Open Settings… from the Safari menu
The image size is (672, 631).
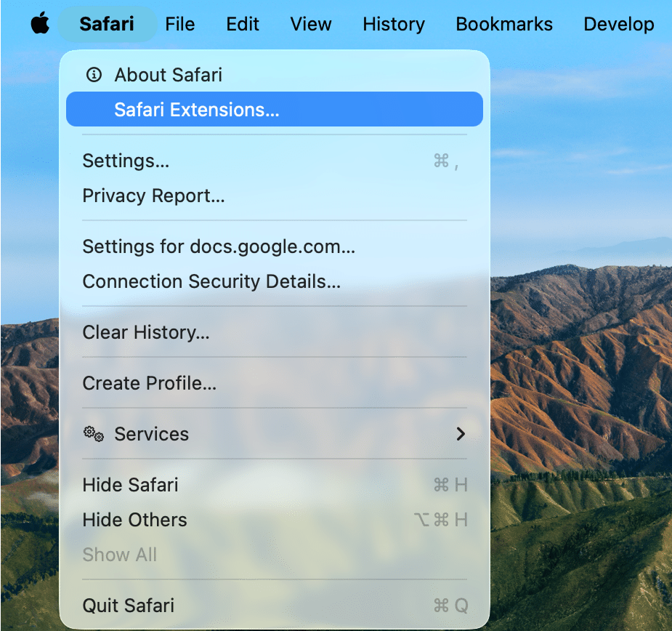275,161
